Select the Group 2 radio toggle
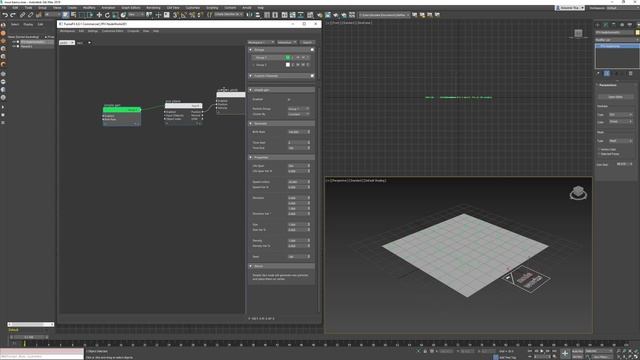The height and width of the screenshot is (360, 640). [x=254, y=65]
